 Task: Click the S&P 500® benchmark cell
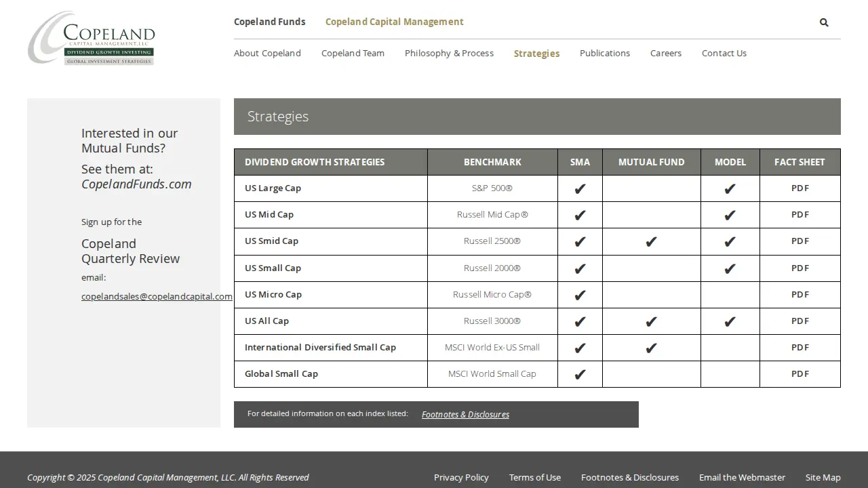click(492, 188)
